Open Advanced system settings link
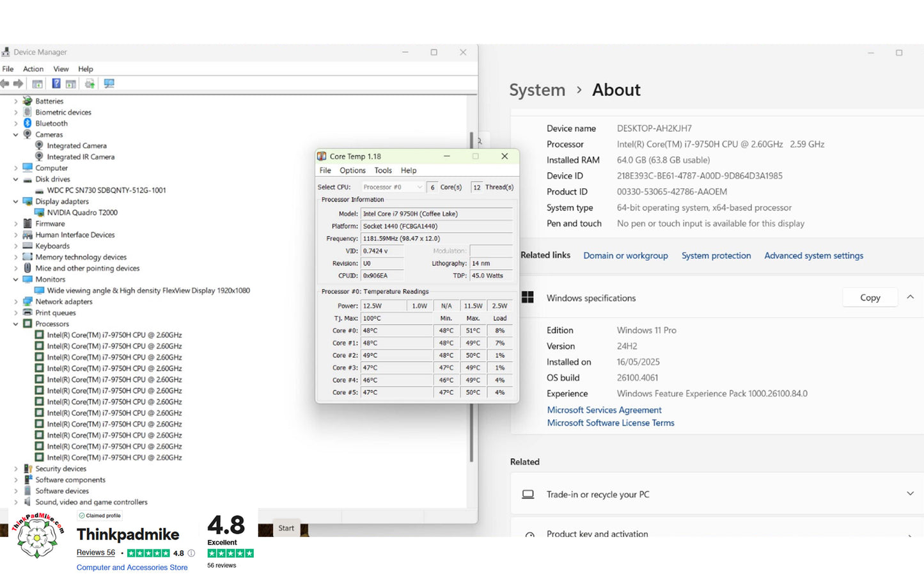Screen dimensions: 924x581 813,255
